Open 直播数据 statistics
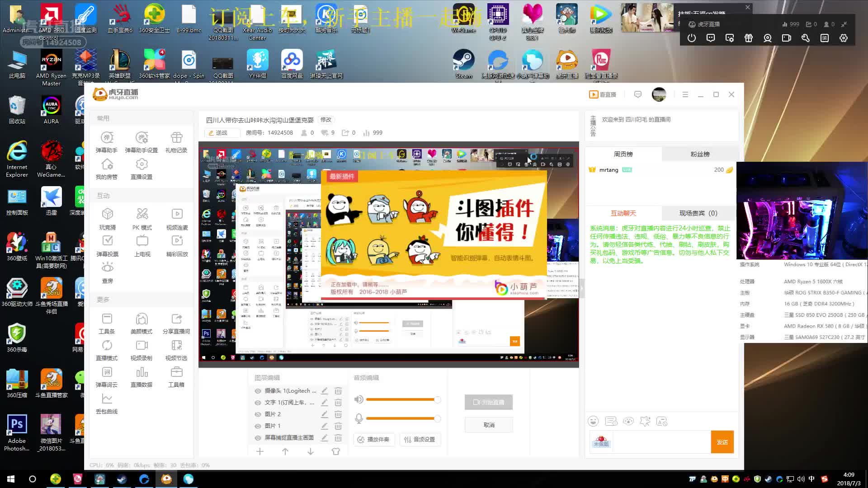The height and width of the screenshot is (488, 868). 142,377
